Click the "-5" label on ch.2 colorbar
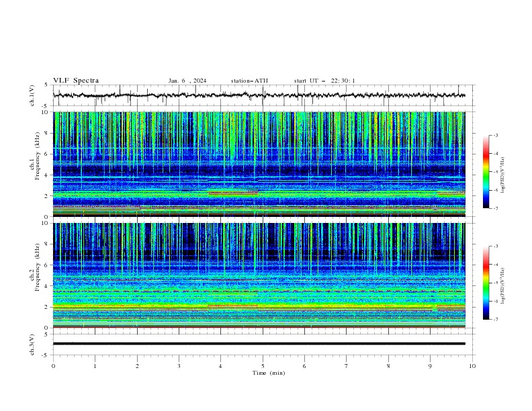This screenshot has width=532, height=411. (496, 283)
